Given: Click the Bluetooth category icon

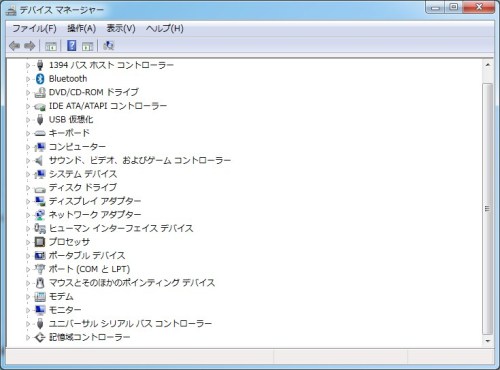Looking at the screenshot, I should [40, 79].
